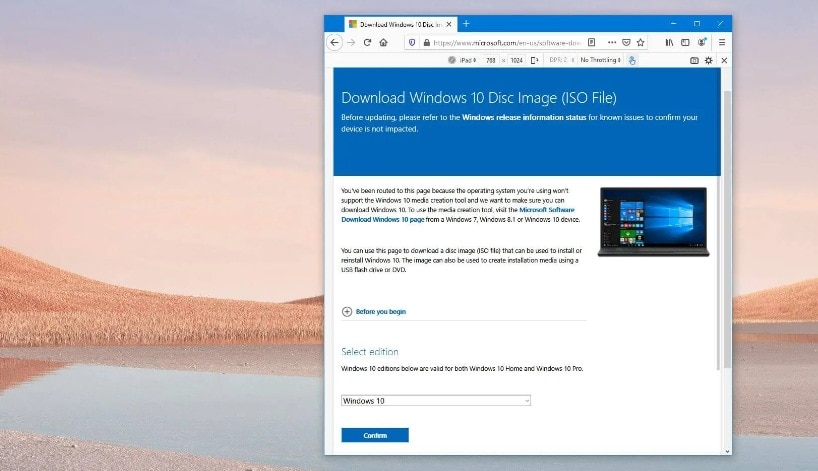The width and height of the screenshot is (818, 471).
Task: Open a new browser tab
Action: click(x=466, y=24)
